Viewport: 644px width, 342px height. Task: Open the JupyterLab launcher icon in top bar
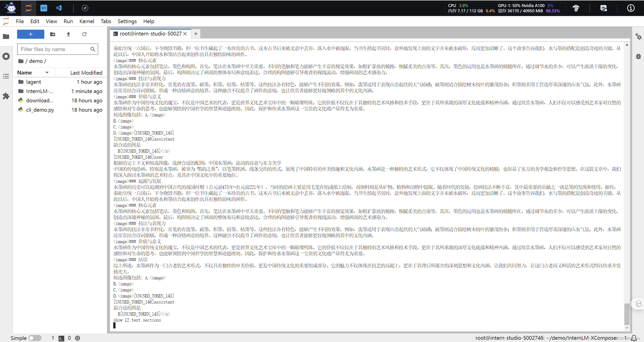pos(28,8)
